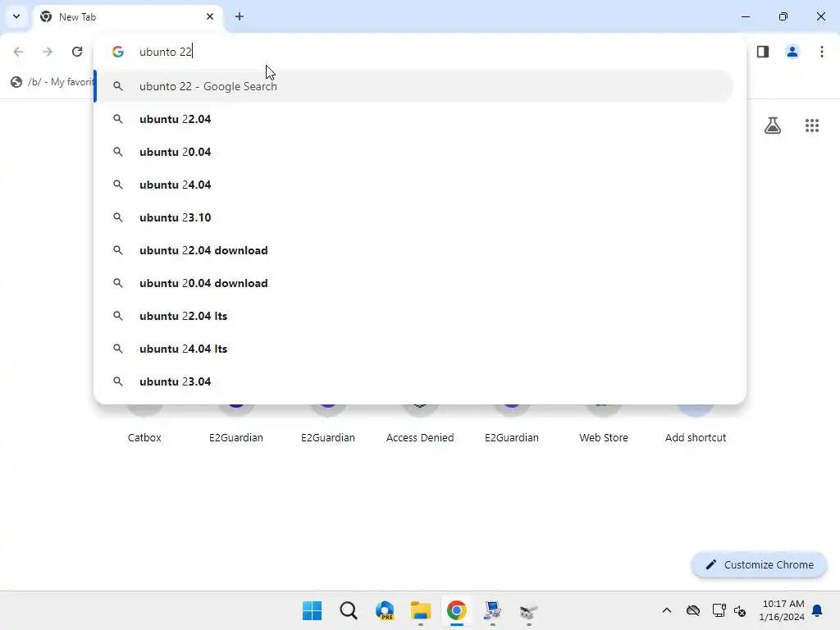Click the Customize Chrome button
This screenshot has width=840, height=630.
point(759,564)
